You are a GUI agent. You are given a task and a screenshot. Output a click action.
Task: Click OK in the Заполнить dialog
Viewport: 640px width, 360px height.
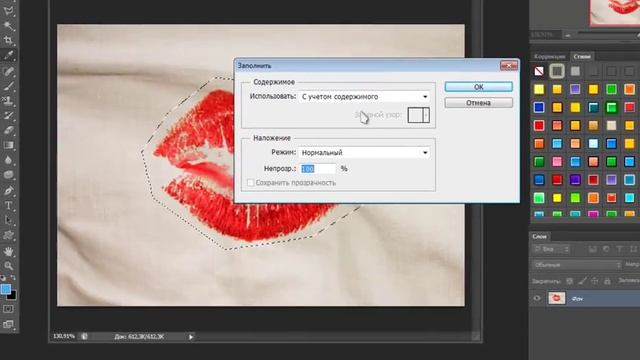pos(479,87)
